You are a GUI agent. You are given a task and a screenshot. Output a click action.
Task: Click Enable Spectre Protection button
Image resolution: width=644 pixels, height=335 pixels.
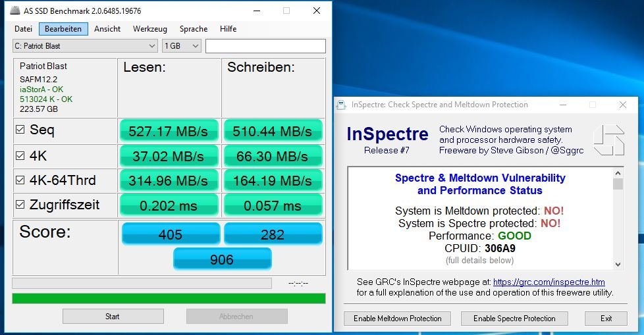click(x=514, y=319)
